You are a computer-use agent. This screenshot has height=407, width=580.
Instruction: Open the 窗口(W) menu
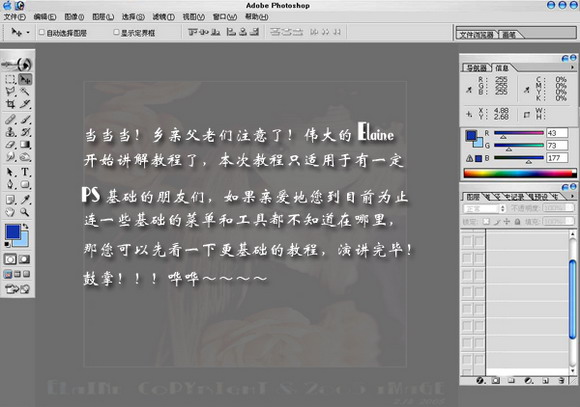click(x=225, y=17)
